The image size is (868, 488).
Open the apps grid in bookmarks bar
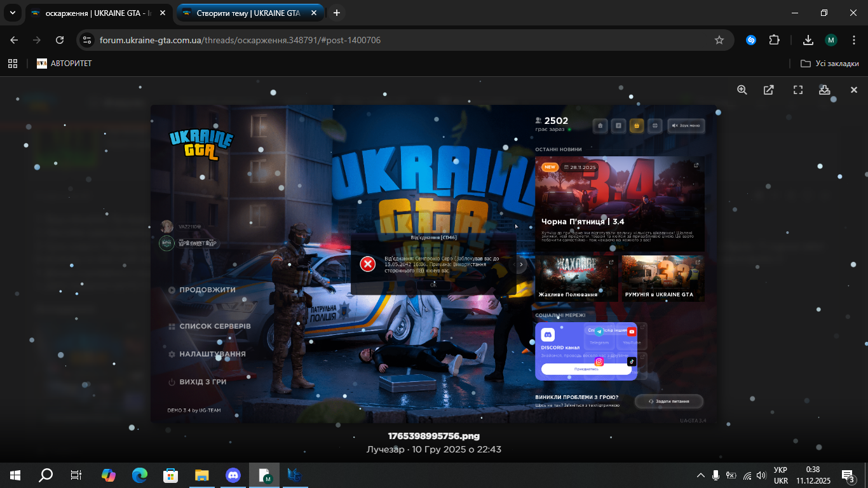coord(12,64)
